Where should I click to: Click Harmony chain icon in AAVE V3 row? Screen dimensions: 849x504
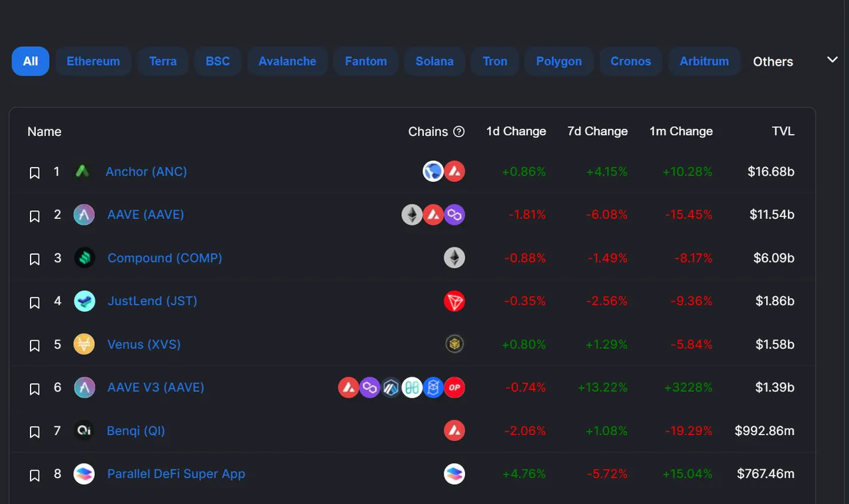pos(412,387)
